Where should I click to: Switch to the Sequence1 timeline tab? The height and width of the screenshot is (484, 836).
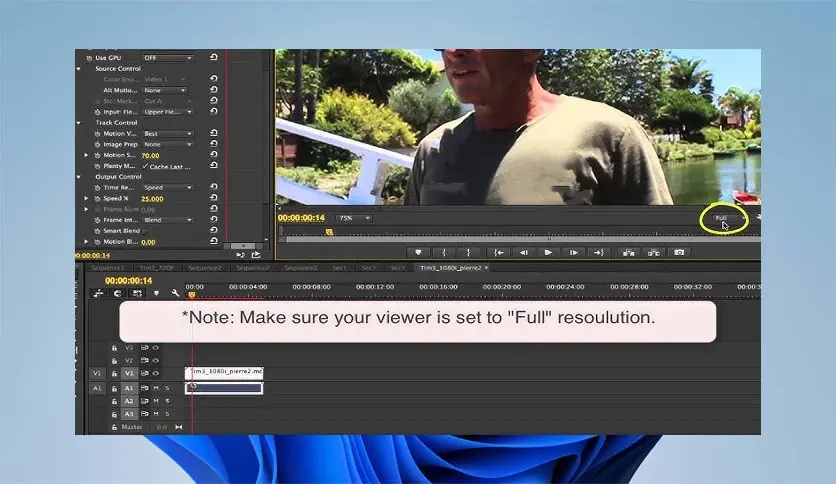(x=107, y=268)
